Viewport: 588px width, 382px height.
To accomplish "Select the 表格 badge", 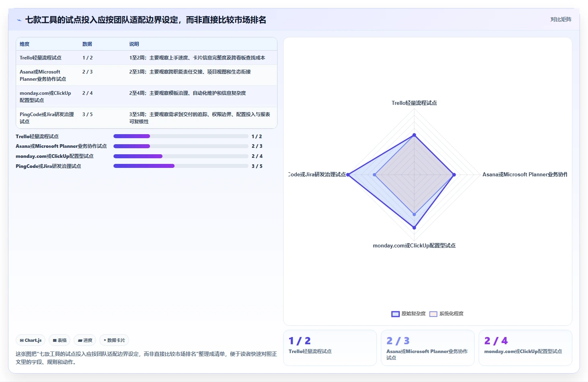I will (x=60, y=340).
